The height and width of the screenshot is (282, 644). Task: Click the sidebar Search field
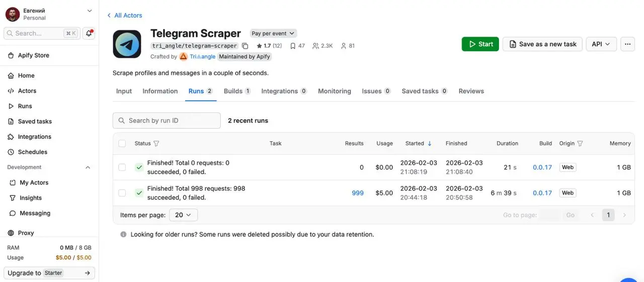[x=41, y=33]
